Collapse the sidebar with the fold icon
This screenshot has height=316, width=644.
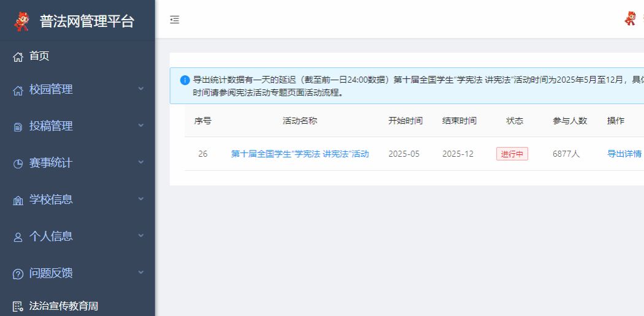tap(175, 20)
